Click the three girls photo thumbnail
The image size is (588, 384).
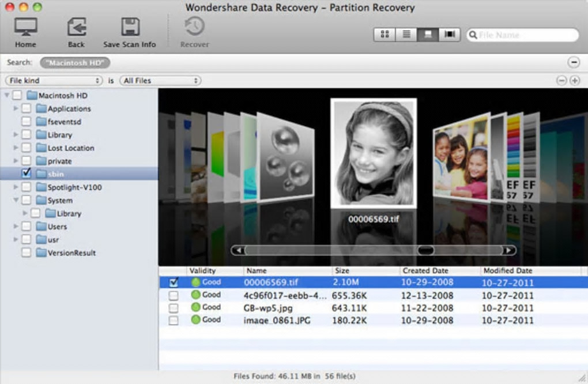click(x=461, y=157)
